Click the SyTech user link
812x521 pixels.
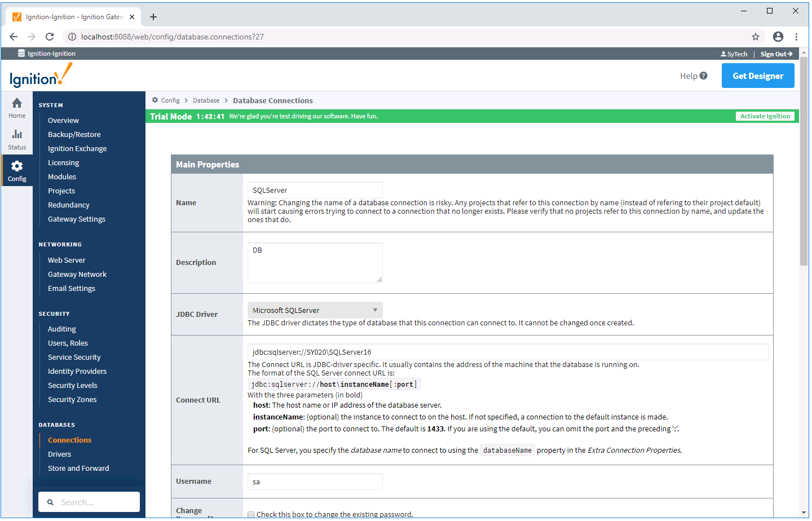734,54
